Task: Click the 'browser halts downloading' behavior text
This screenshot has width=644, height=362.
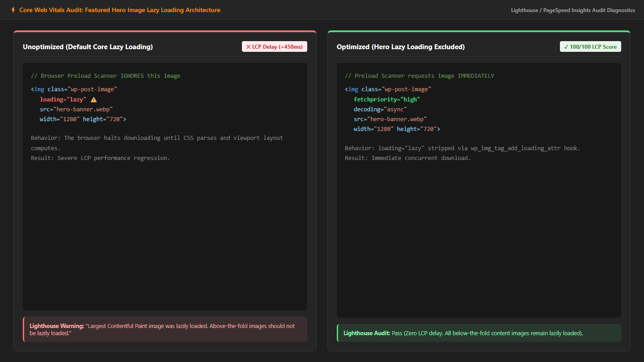Action: [x=157, y=143]
